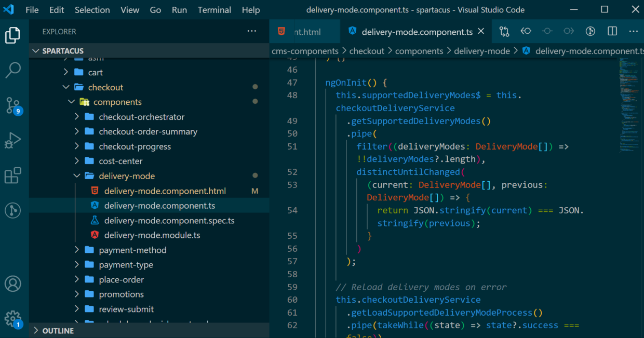
Task: Navigate to the next change with forward arrow
Action: (568, 31)
